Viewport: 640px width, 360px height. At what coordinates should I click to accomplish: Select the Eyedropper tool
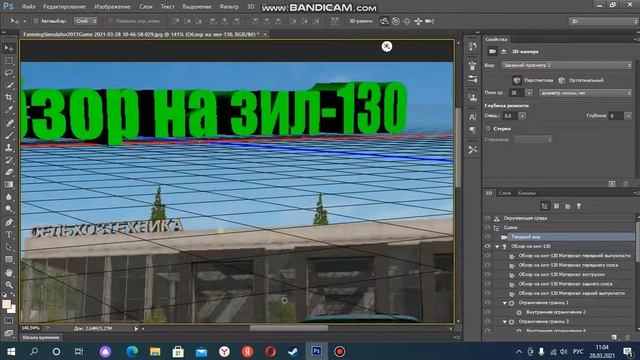coord(9,110)
